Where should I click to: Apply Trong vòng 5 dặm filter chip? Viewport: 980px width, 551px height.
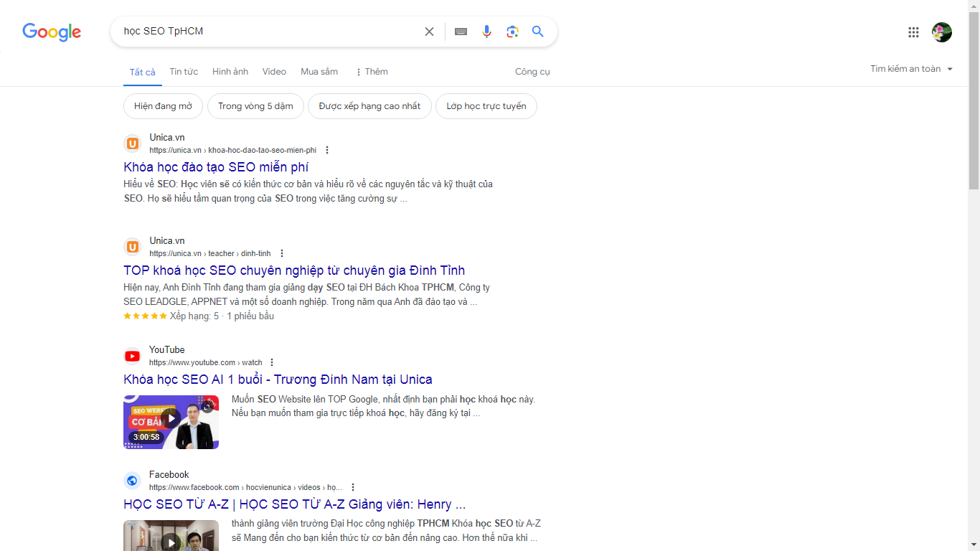coord(255,106)
